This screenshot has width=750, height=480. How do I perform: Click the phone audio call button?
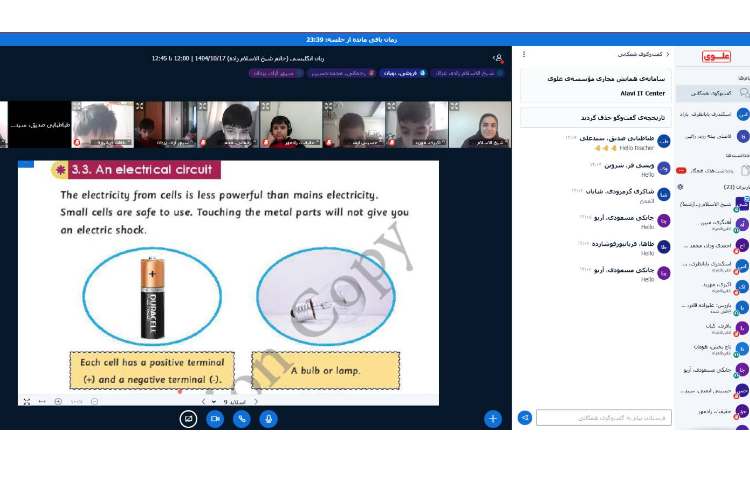(x=241, y=419)
